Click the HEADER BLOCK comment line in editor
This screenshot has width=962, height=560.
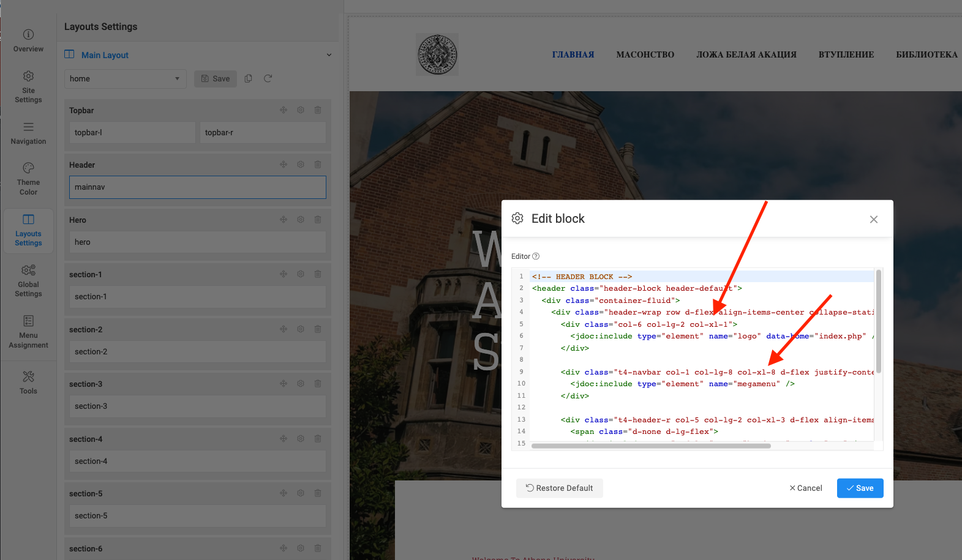point(582,277)
